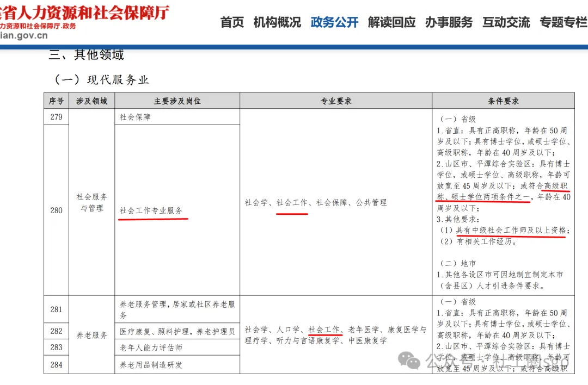The width and height of the screenshot is (588, 385).
Task: Click the 养老服务管理,居家或社区养老服务 cell
Action: click(177, 309)
